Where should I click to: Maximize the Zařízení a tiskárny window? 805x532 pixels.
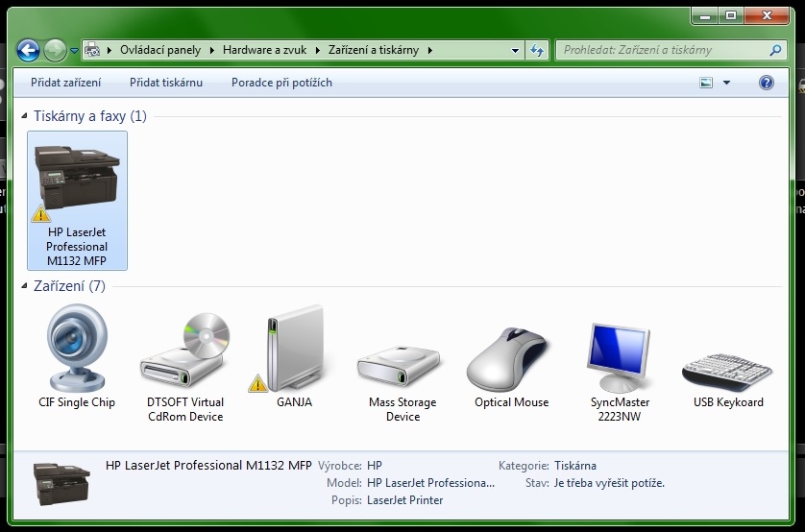[x=731, y=16]
